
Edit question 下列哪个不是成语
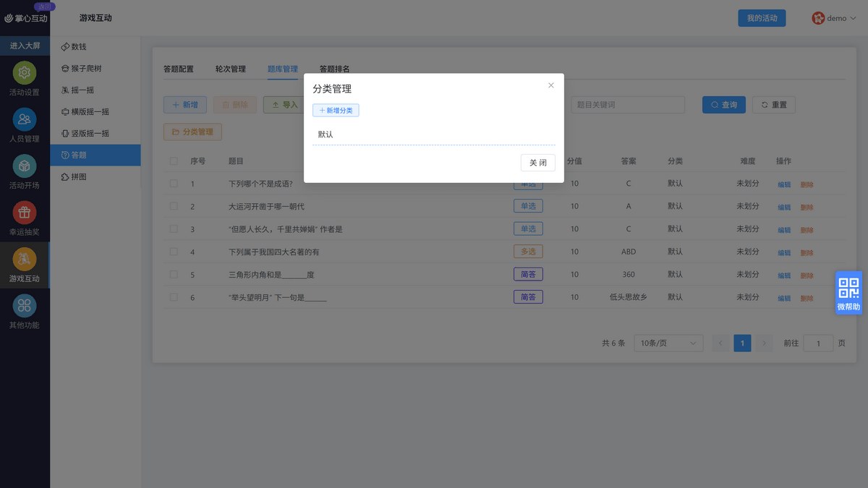tap(784, 184)
